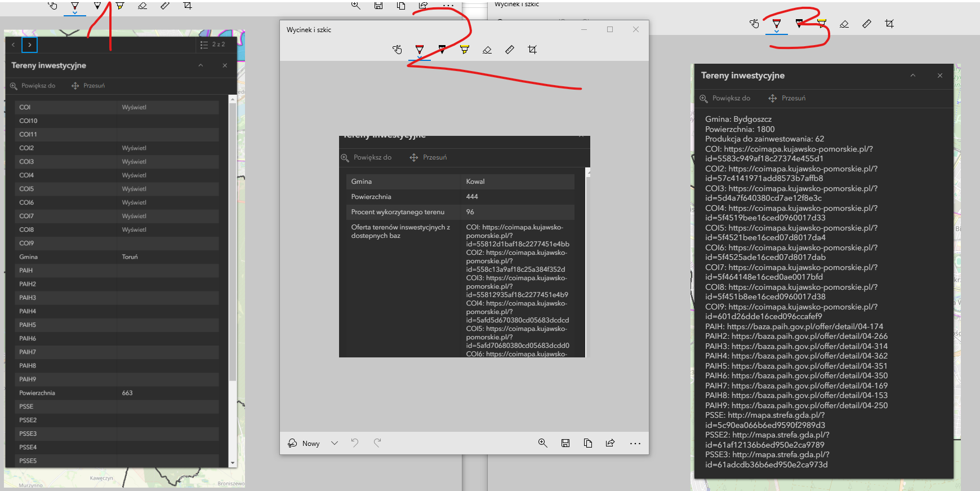
Task: Open the See more three-dots menu
Action: click(x=635, y=443)
